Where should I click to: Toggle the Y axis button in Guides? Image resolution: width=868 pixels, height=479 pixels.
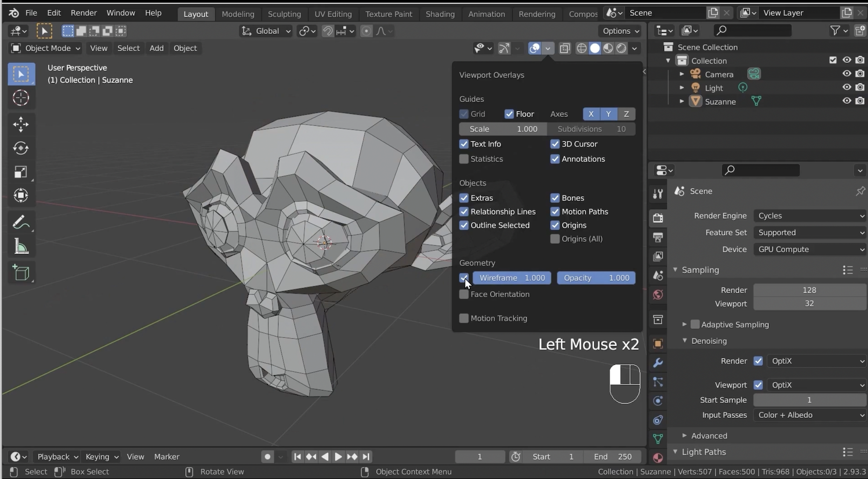click(x=608, y=114)
